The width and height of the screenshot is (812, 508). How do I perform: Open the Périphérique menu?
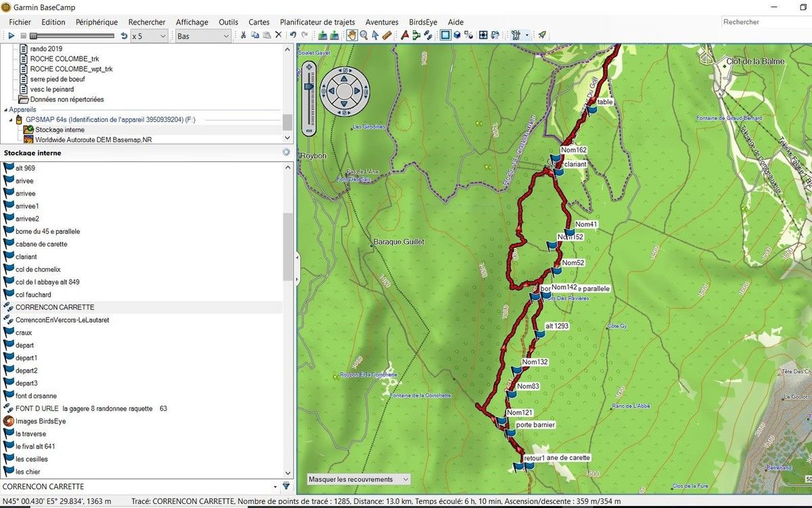coord(97,22)
